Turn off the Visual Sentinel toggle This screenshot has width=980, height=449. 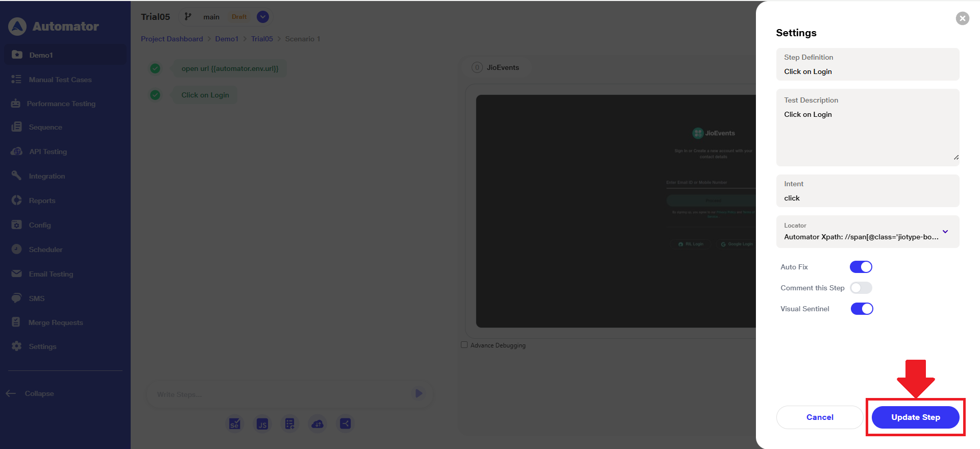862,309
